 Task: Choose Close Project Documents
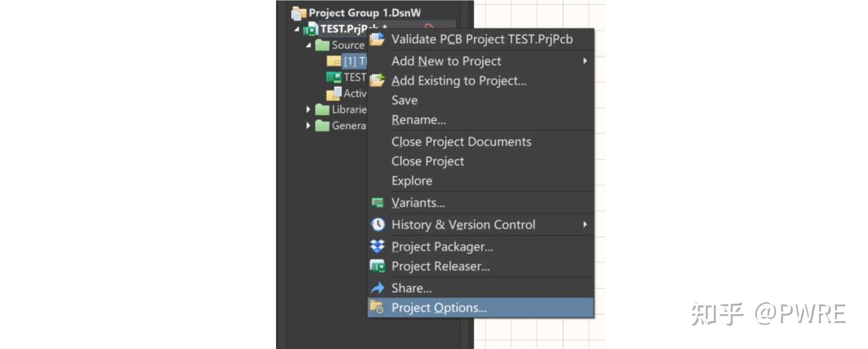[x=461, y=142]
